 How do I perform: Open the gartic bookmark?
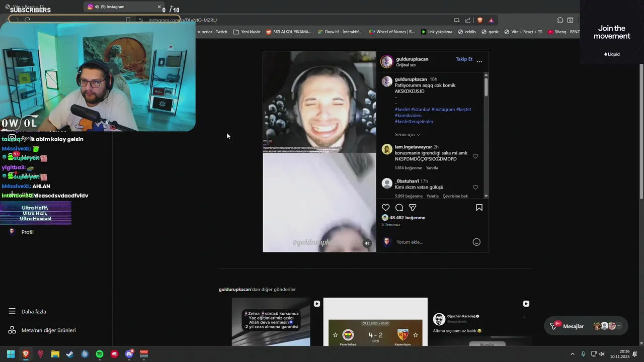click(490, 32)
